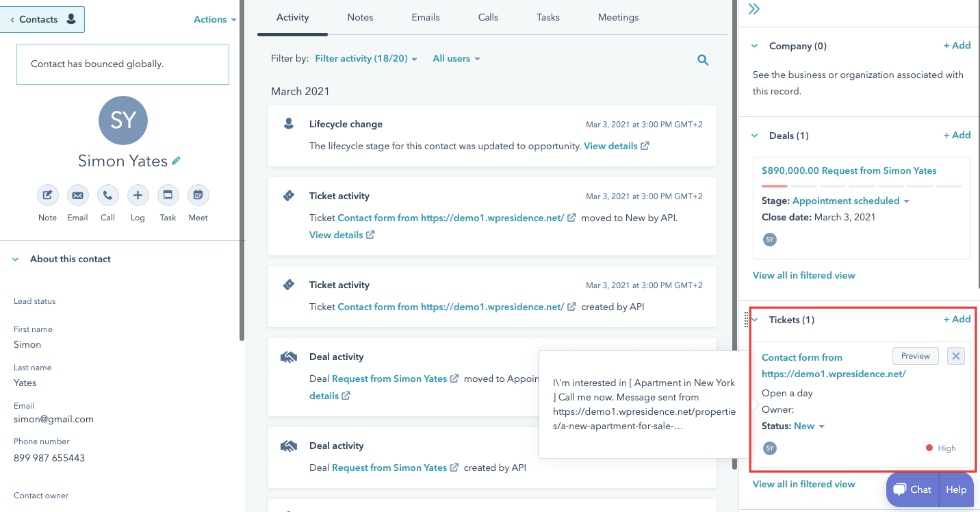
Task: Open the activity search magnifier icon
Action: point(702,60)
